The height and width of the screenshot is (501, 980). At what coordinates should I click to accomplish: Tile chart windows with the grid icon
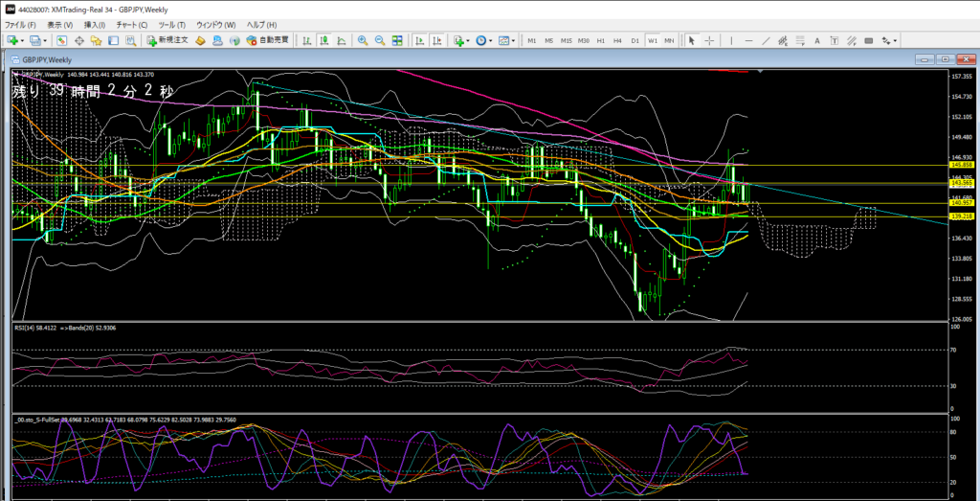pyautogui.click(x=397, y=40)
